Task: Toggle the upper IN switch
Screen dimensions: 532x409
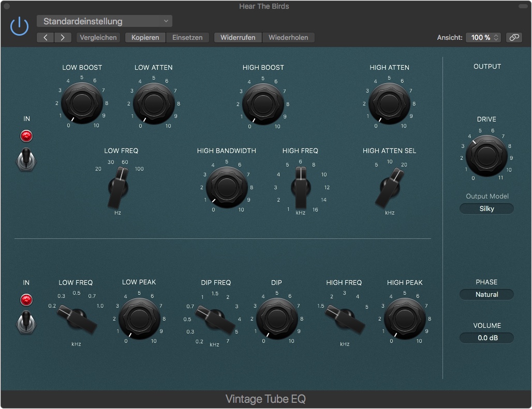Action: pos(26,159)
